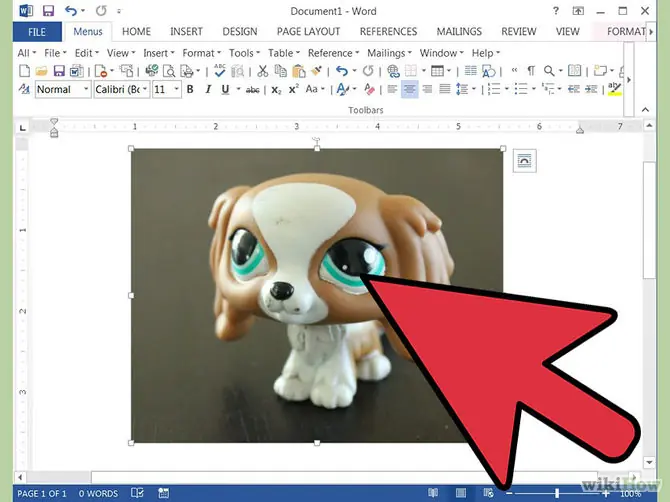The height and width of the screenshot is (502, 670).
Task: Show paragraph marks with pilcrow icon
Action: (531, 71)
